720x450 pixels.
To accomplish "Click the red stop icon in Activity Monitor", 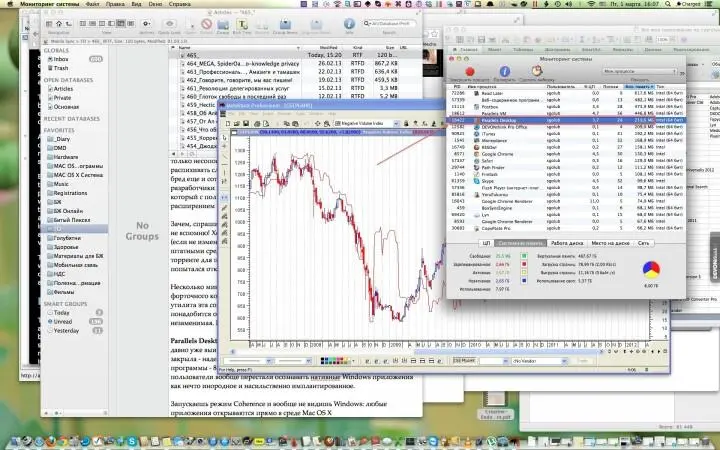I will tap(469, 72).
